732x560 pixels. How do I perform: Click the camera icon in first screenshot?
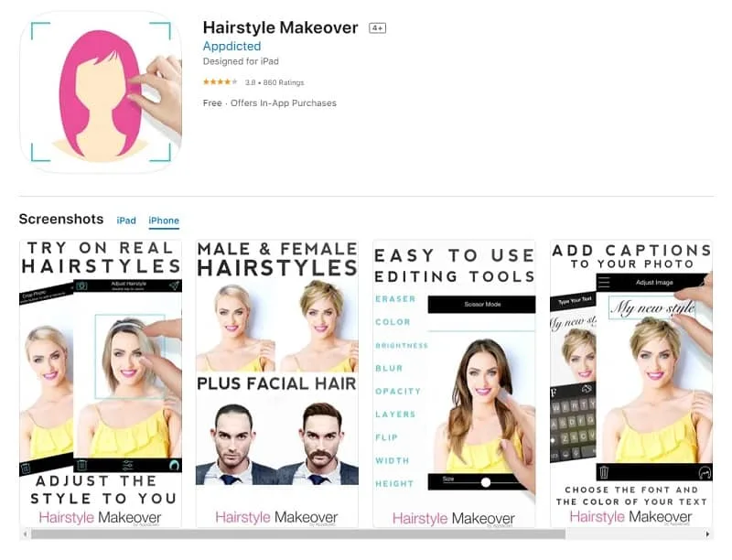pos(82,285)
